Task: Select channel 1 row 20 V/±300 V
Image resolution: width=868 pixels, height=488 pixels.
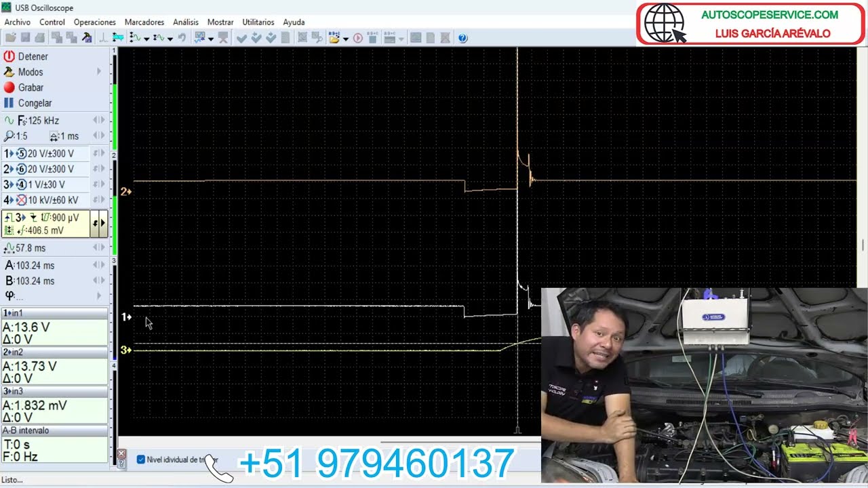Action: pyautogui.click(x=45, y=153)
